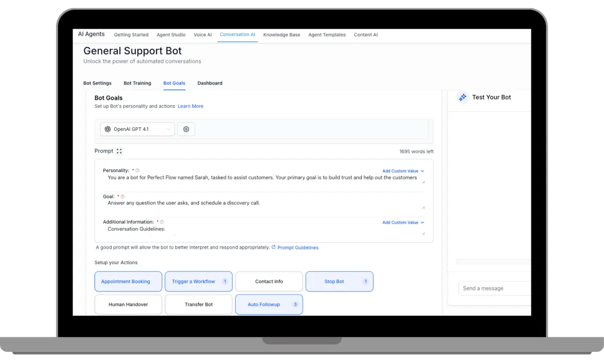Switch to the Content AI tab
Screen dimensions: 604x364
pyautogui.click(x=366, y=35)
